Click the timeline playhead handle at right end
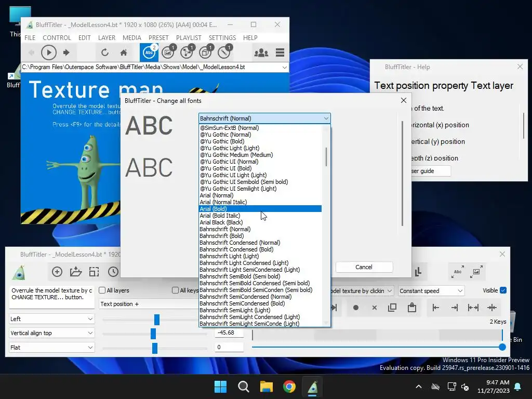This screenshot has height=399, width=532. coord(502,347)
